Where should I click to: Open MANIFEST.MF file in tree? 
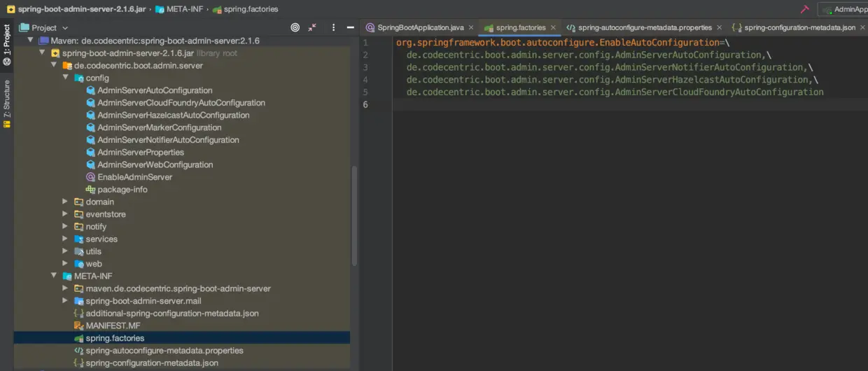click(x=113, y=325)
